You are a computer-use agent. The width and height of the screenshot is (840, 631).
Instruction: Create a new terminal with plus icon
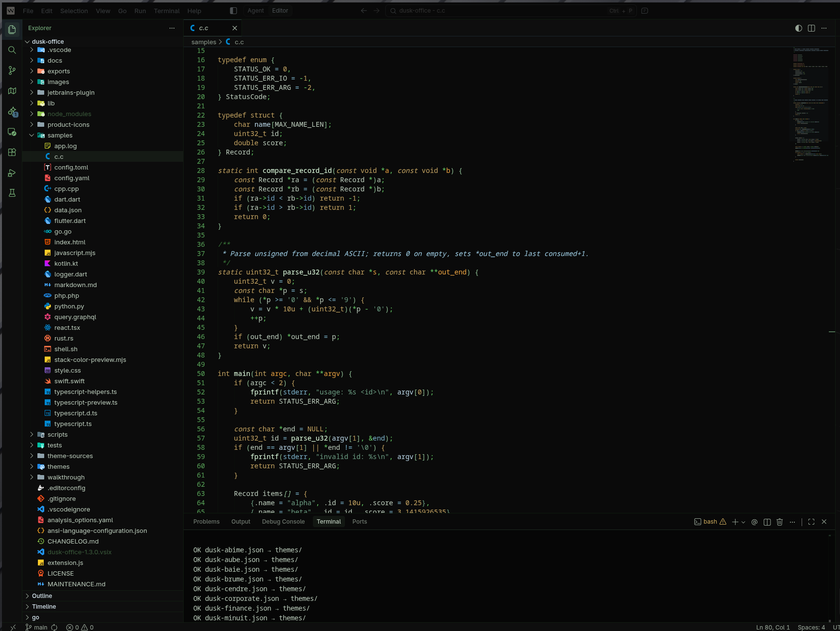coord(735,522)
